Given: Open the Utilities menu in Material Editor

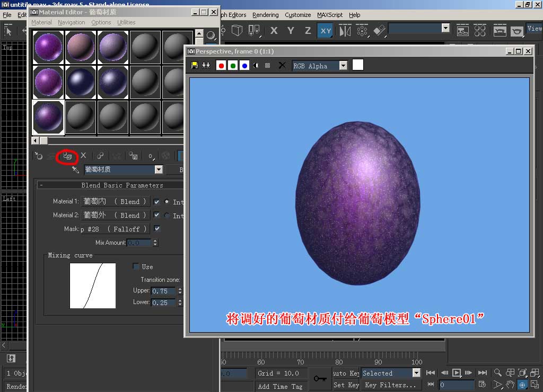Looking at the screenshot, I should 126,22.
